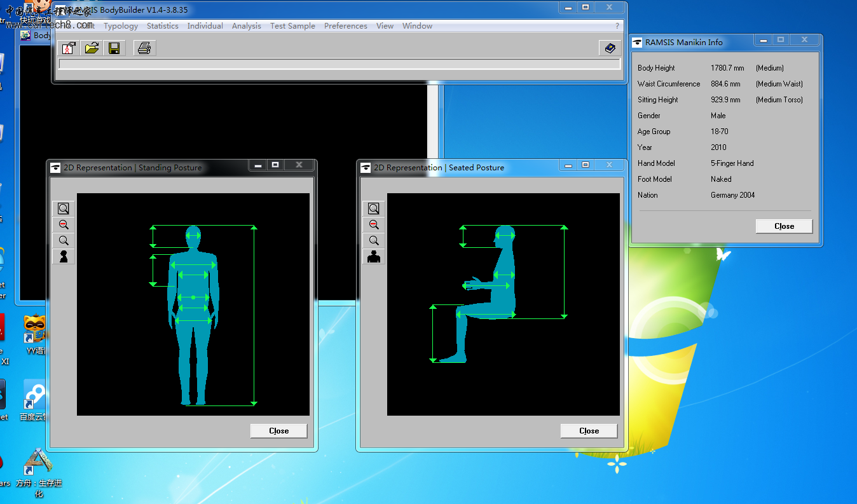
Task: Close the Seated Posture window via Close button
Action: coord(589,431)
